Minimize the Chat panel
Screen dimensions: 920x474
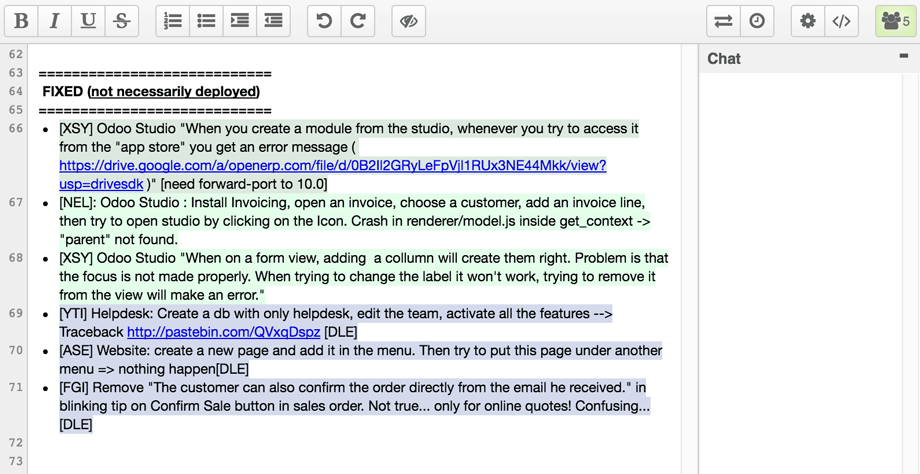click(x=903, y=56)
